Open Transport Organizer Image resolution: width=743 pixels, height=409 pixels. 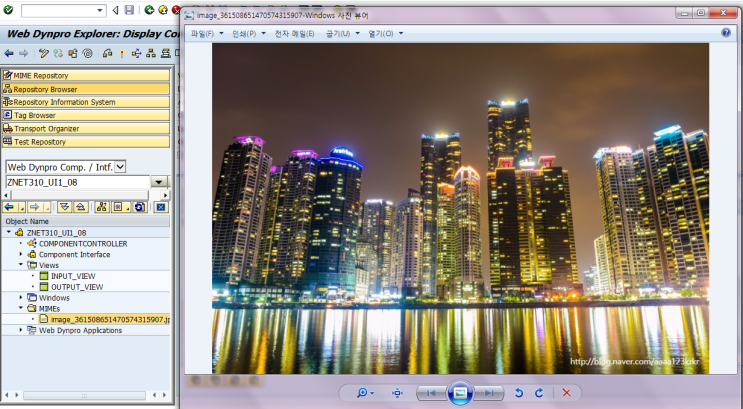coord(86,128)
